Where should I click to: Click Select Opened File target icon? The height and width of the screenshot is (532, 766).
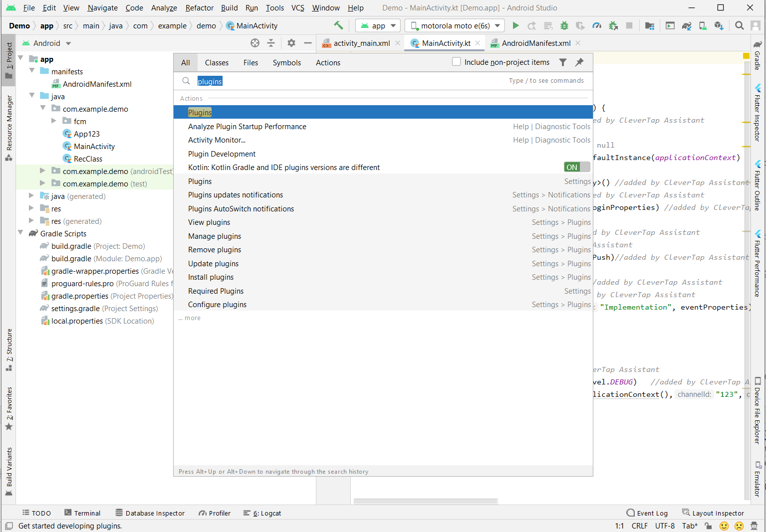pyautogui.click(x=255, y=43)
